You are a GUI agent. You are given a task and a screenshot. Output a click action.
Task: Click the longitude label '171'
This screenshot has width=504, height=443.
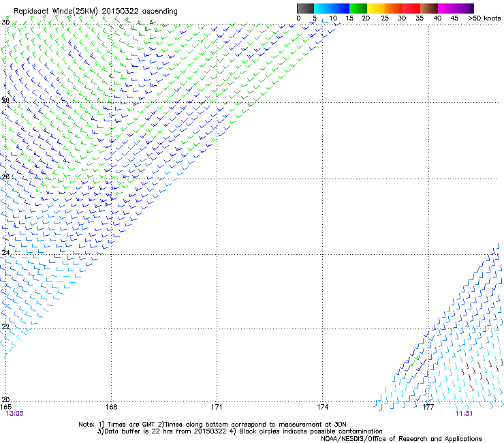point(217,407)
